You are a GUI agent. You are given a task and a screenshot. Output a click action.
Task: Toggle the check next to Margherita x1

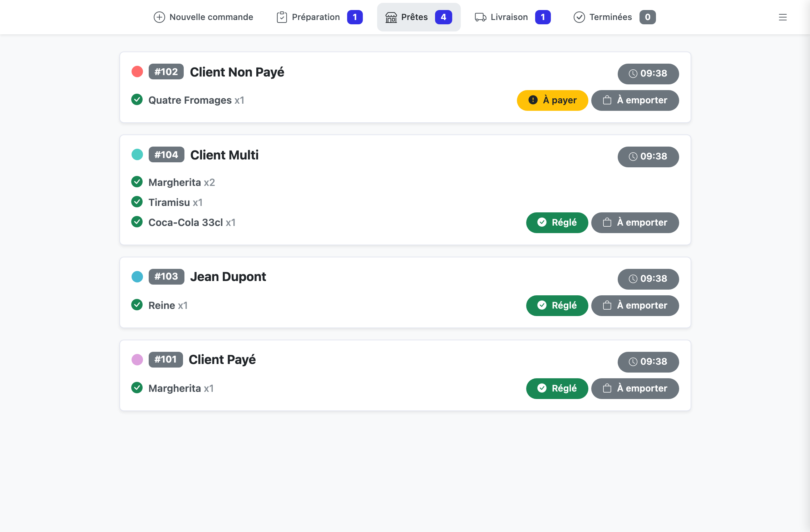[137, 388]
